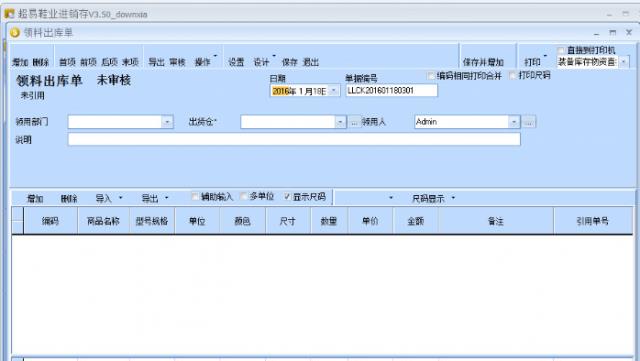Click the 颜色 column header

coord(242,221)
